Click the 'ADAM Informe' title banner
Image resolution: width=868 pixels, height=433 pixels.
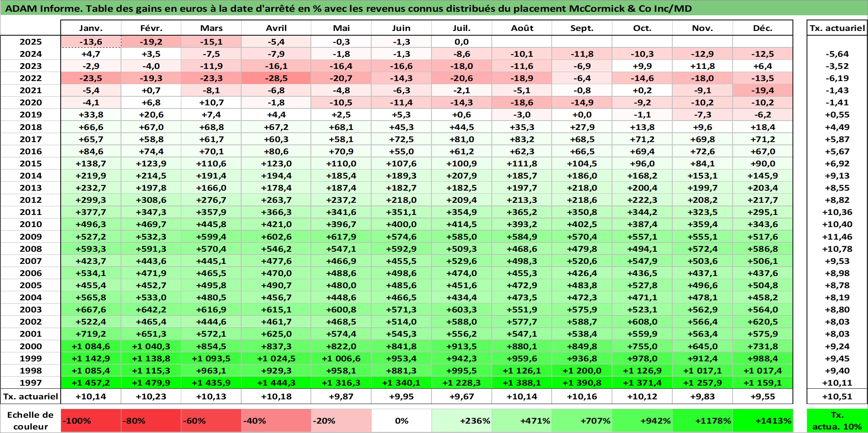tap(434, 8)
